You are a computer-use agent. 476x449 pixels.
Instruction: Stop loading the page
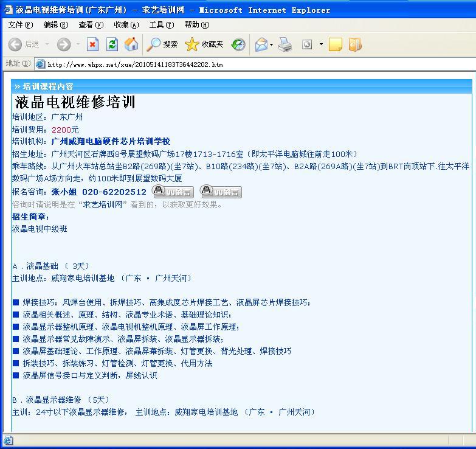[x=92, y=44]
